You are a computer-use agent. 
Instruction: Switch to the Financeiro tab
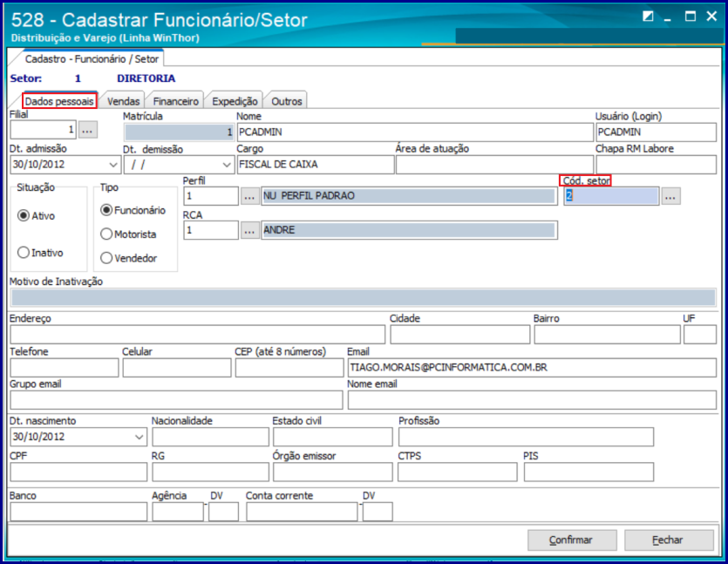point(175,101)
